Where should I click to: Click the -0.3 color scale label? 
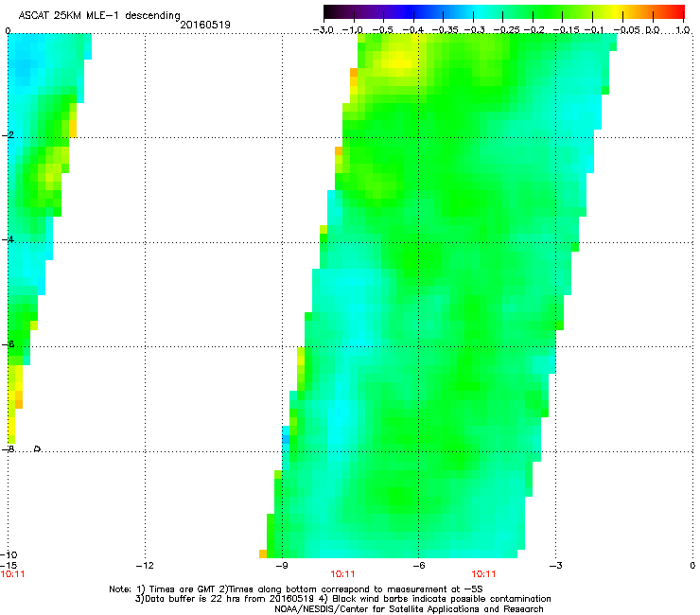[x=475, y=30]
